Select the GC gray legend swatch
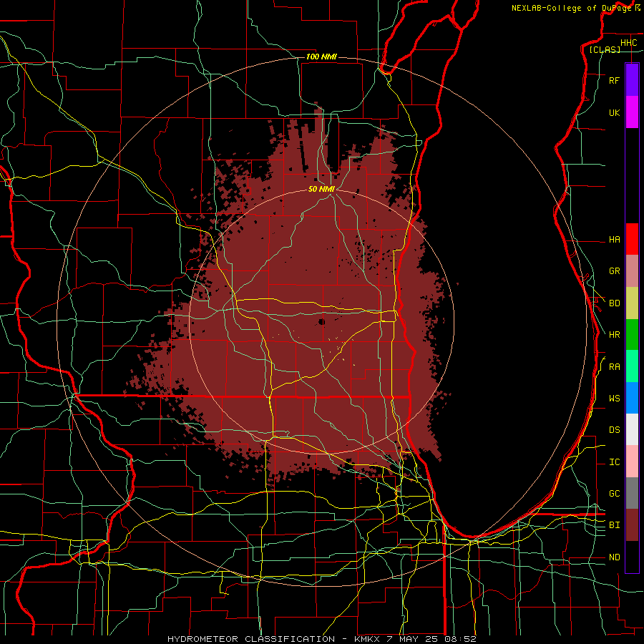Viewport: 644px width, 644px height. [632, 493]
